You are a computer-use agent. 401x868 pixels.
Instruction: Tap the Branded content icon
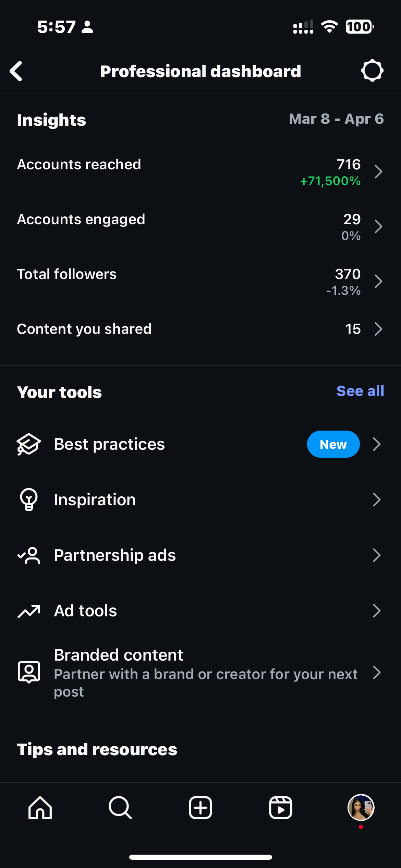click(29, 672)
